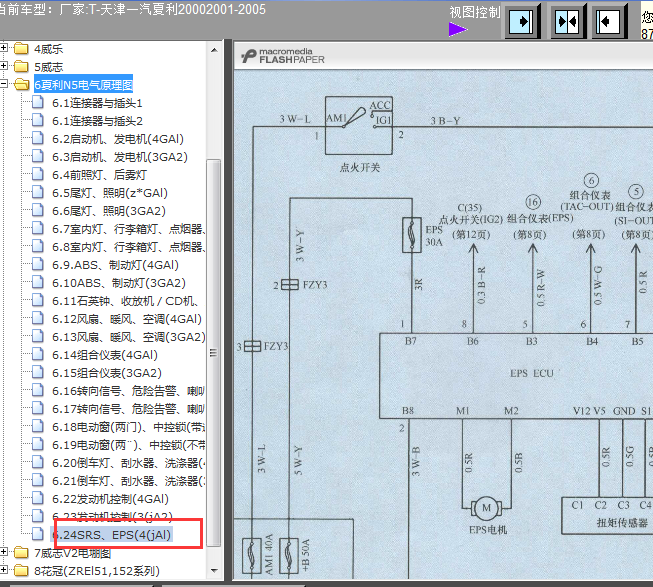
Task: Open 6.7室内灯、行李箱灯 item
Action: pos(129,229)
